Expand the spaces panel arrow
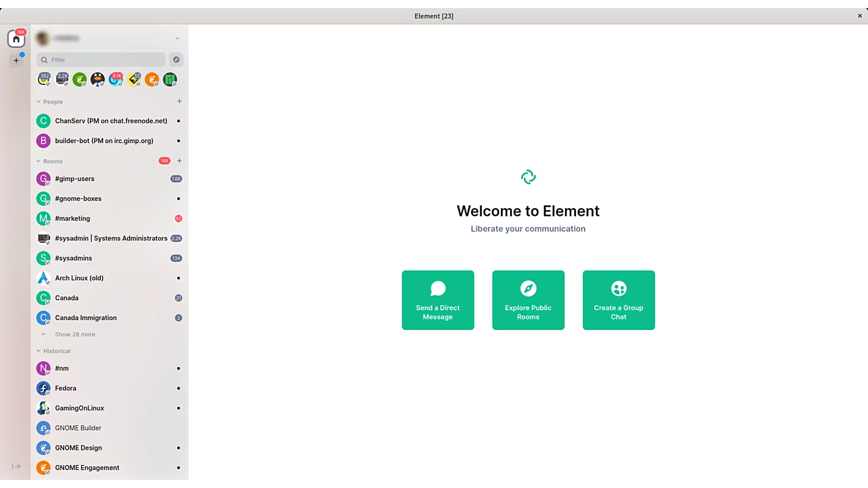 pos(16,466)
